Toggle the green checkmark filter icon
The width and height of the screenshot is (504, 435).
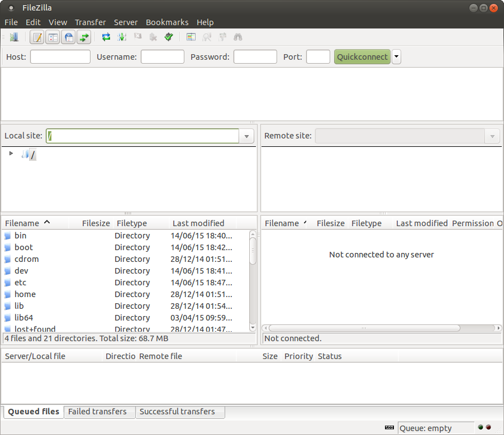coord(168,37)
